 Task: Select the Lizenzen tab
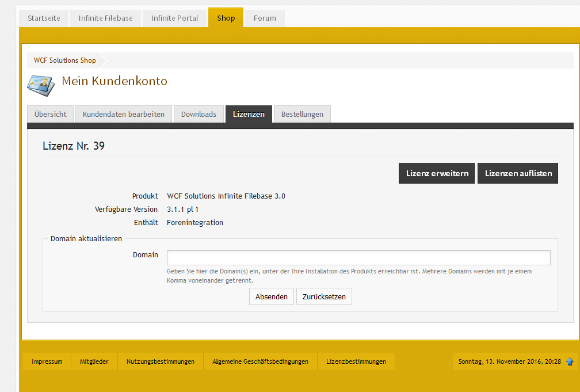[249, 114]
